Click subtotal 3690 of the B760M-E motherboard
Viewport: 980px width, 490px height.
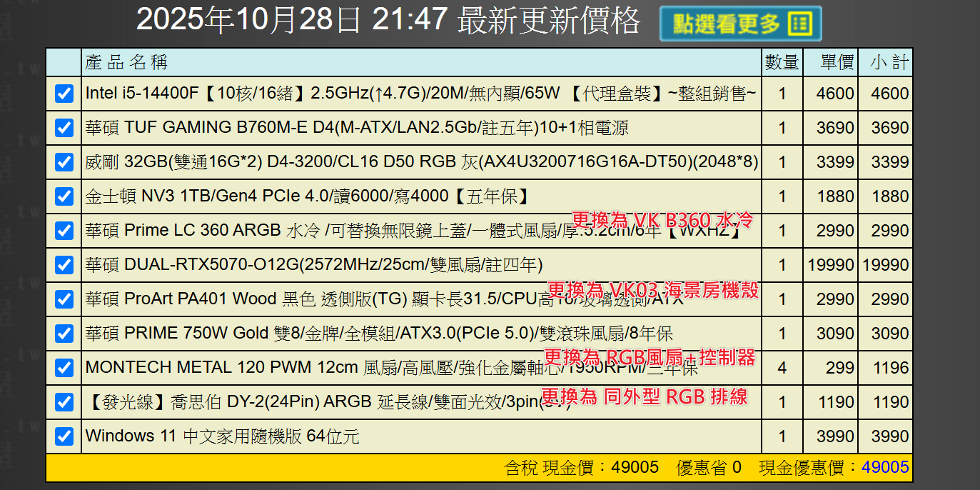(890, 128)
